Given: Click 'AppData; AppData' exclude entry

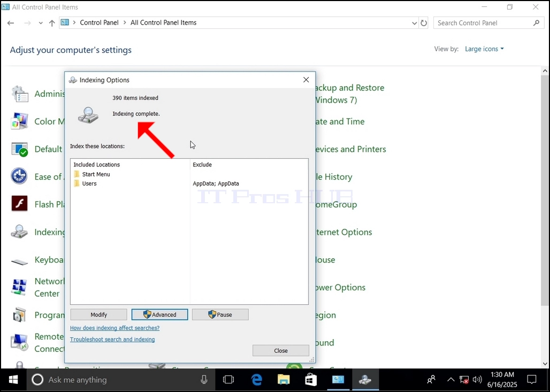Looking at the screenshot, I should coord(216,183).
